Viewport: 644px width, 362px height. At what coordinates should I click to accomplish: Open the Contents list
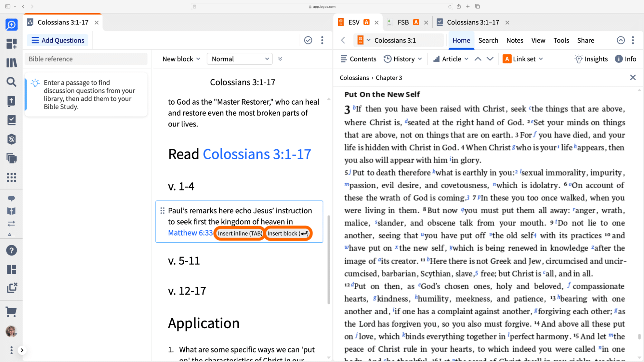pyautogui.click(x=358, y=59)
